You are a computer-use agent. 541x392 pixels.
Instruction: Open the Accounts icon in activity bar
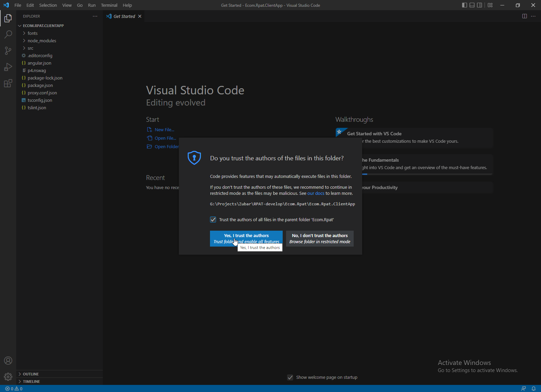(x=8, y=361)
